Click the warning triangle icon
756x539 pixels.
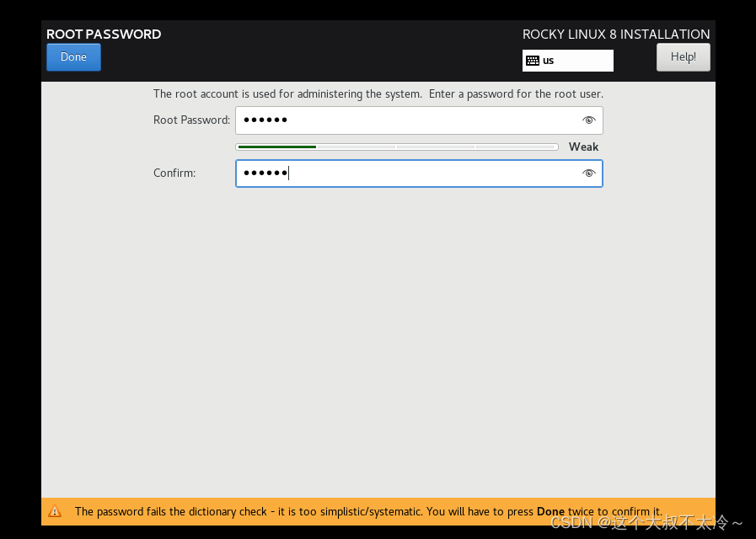pos(55,511)
